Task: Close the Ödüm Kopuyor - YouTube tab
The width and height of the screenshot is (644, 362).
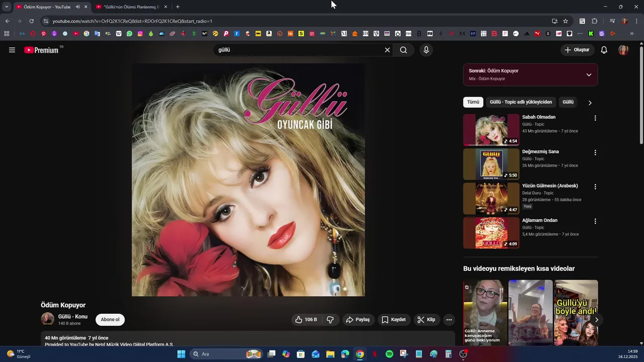Action: coord(86,7)
